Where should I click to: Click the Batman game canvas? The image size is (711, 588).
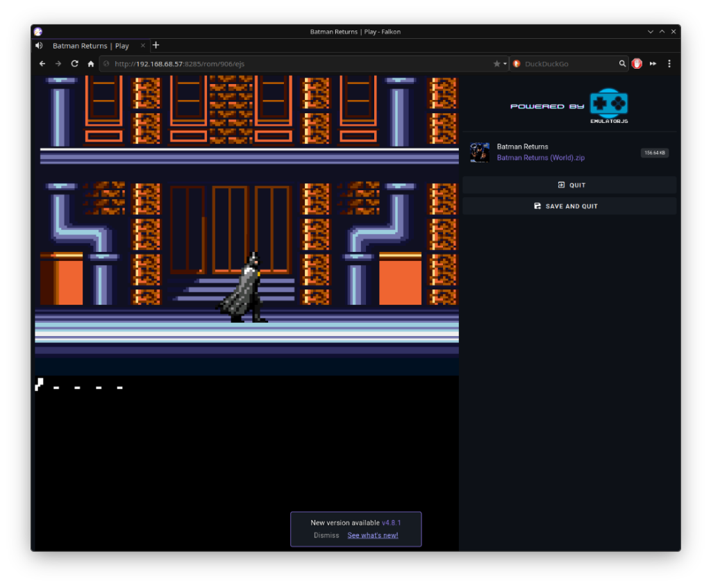point(246,313)
